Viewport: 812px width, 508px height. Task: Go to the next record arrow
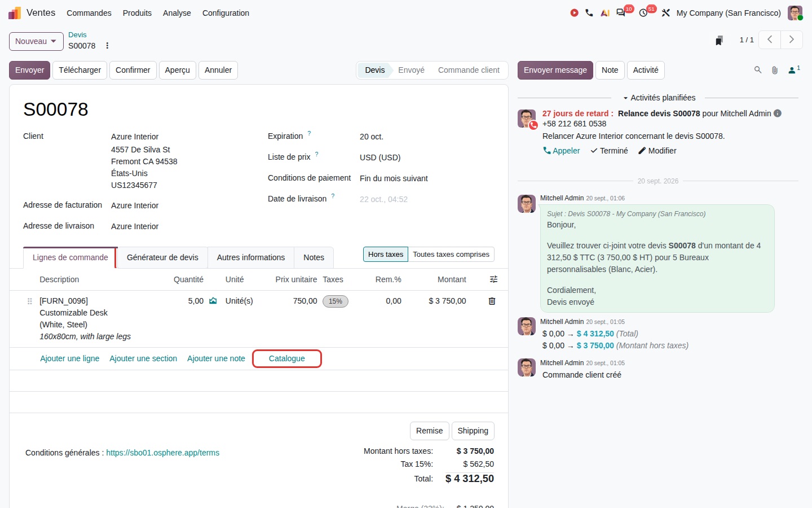point(792,40)
